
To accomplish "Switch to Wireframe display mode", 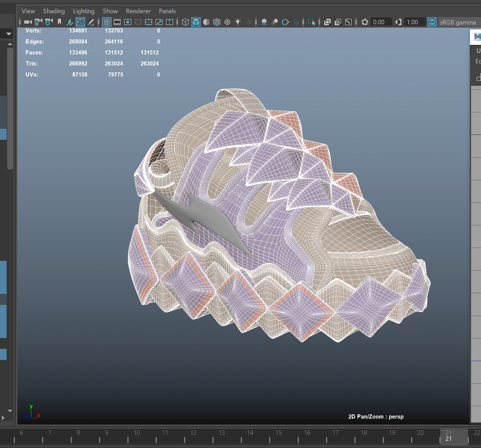I will pyautogui.click(x=185, y=22).
